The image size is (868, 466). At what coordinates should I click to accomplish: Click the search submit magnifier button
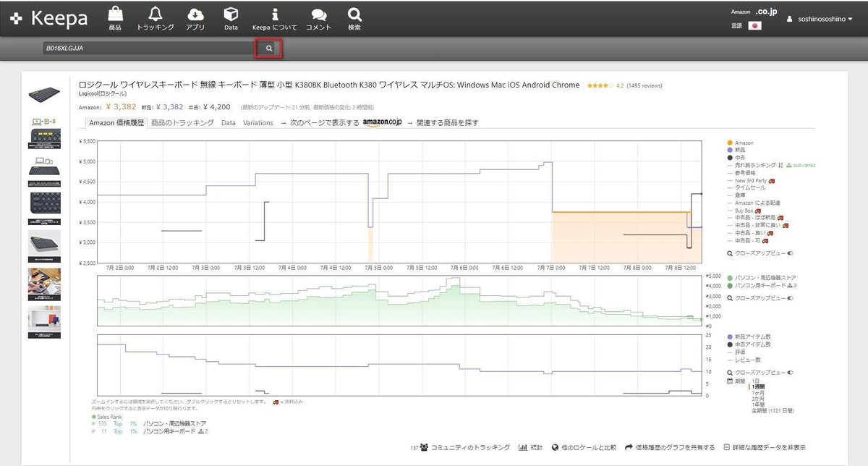coord(268,48)
